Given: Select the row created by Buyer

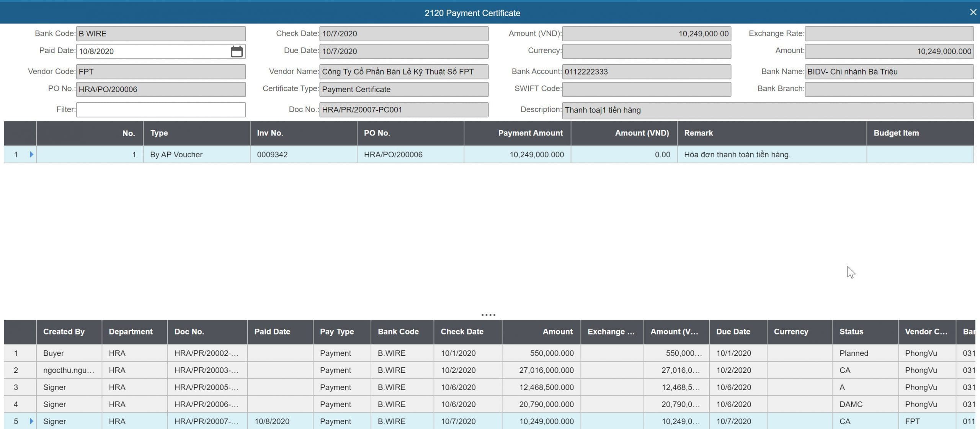Looking at the screenshot, I should pos(54,353).
